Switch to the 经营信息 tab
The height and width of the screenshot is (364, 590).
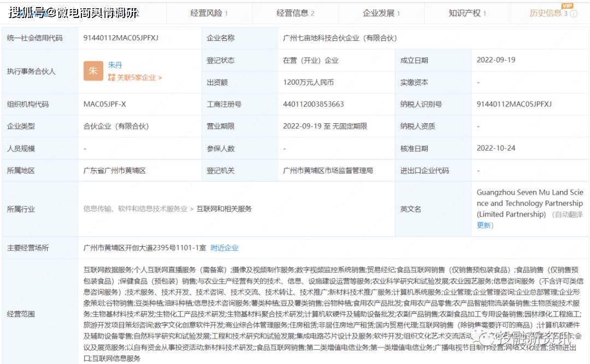click(x=295, y=13)
